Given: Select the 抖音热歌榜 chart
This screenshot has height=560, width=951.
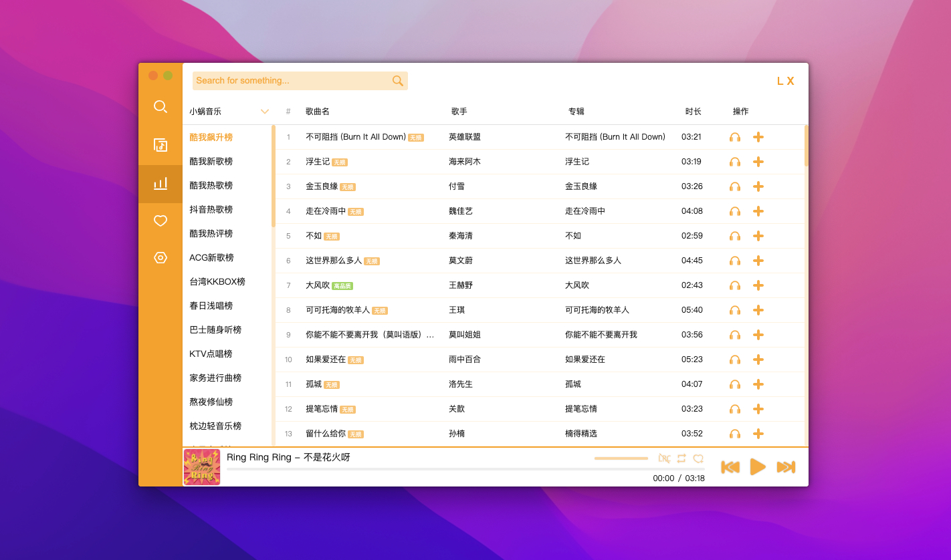Looking at the screenshot, I should [x=211, y=209].
